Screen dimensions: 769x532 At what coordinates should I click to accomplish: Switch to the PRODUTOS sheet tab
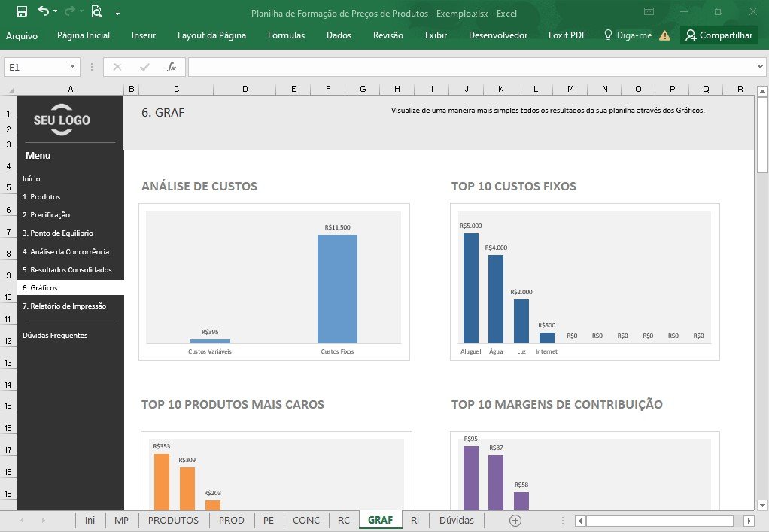click(173, 520)
